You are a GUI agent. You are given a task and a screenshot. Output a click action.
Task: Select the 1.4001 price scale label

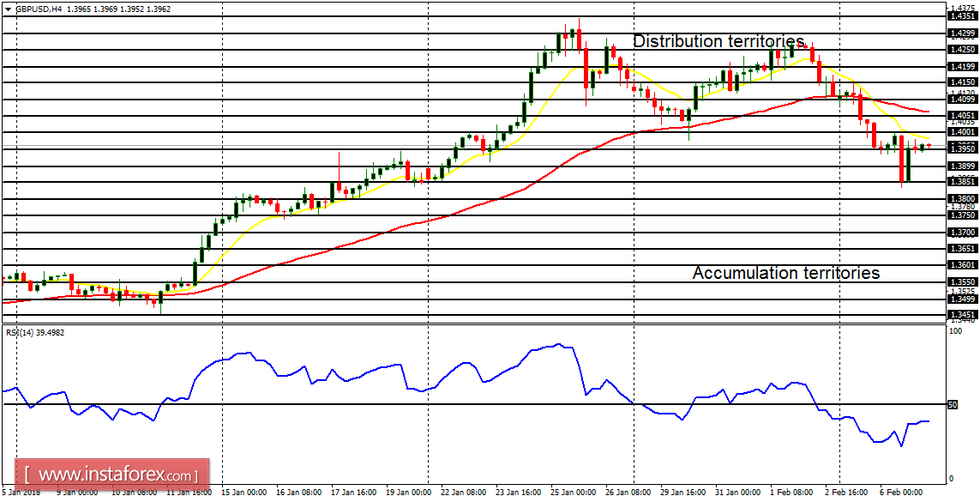pos(964,132)
